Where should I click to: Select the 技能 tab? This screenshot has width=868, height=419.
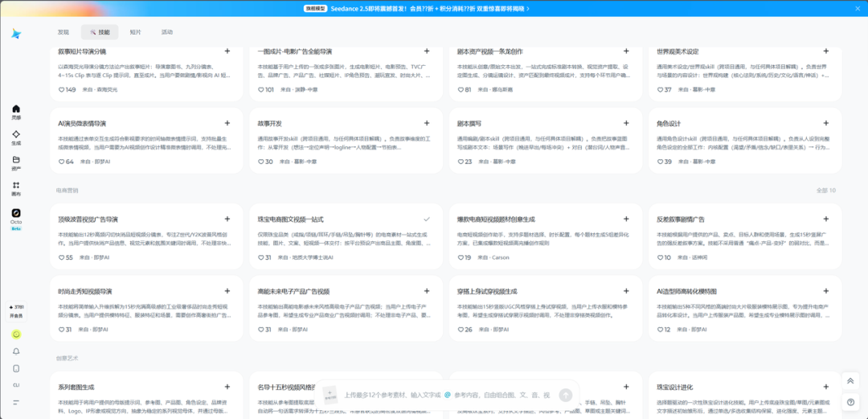100,32
